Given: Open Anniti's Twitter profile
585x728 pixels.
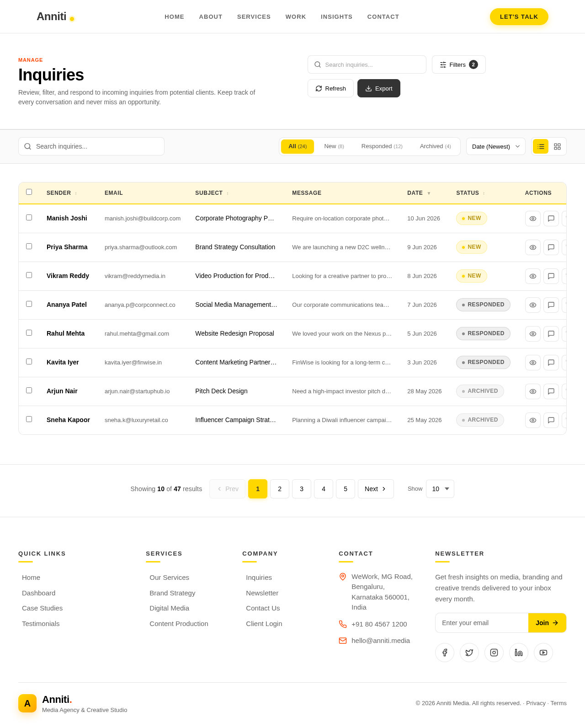Looking at the screenshot, I should coord(469,653).
